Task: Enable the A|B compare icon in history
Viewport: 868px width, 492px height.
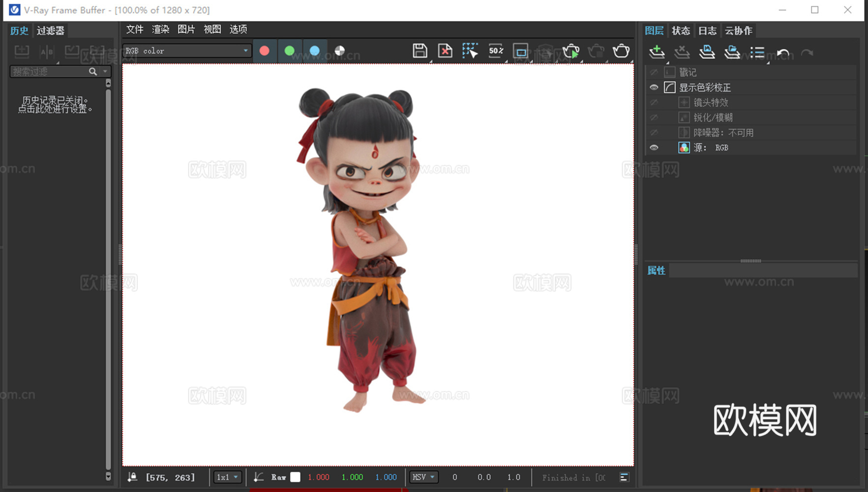Action: 47,51
